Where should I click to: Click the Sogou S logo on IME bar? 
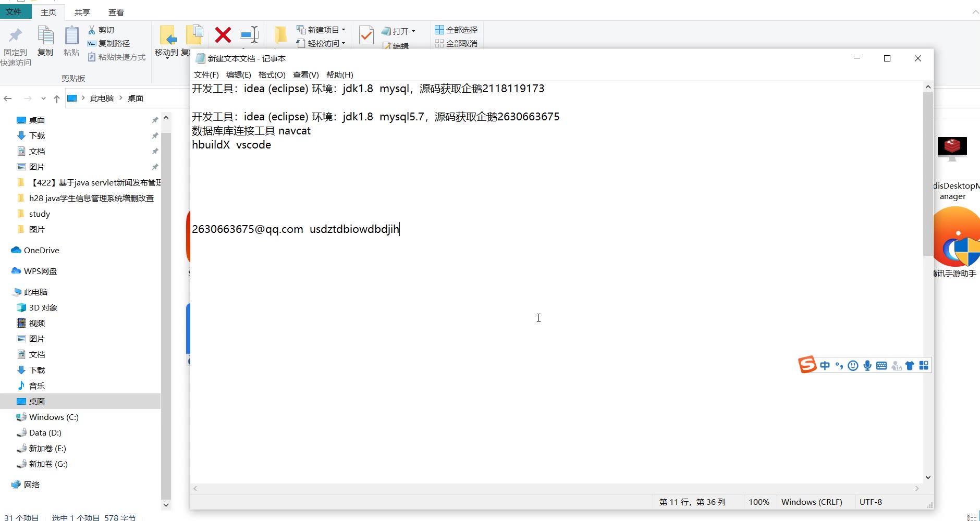point(807,365)
